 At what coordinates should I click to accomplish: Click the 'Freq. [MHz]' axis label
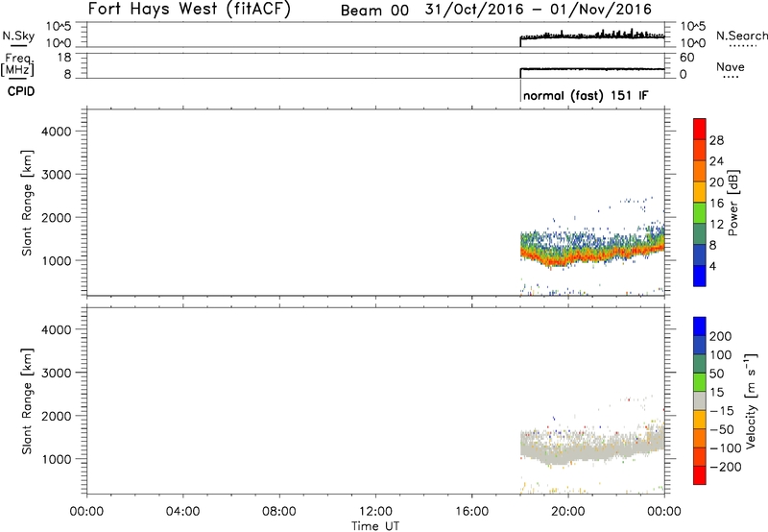click(17, 64)
